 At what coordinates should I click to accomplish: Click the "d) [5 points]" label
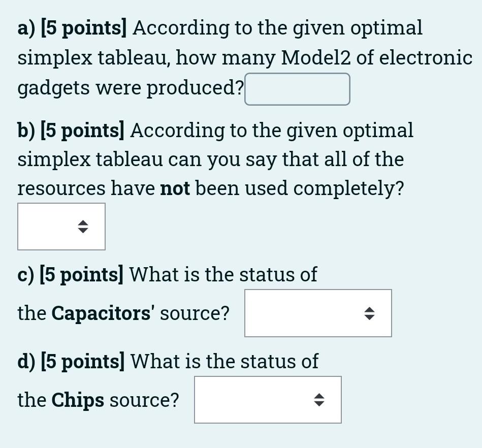(x=71, y=362)
